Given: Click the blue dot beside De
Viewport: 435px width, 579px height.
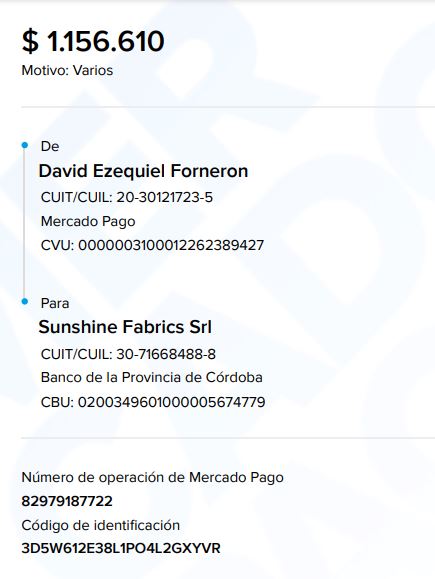Looking at the screenshot, I should 25,145.
